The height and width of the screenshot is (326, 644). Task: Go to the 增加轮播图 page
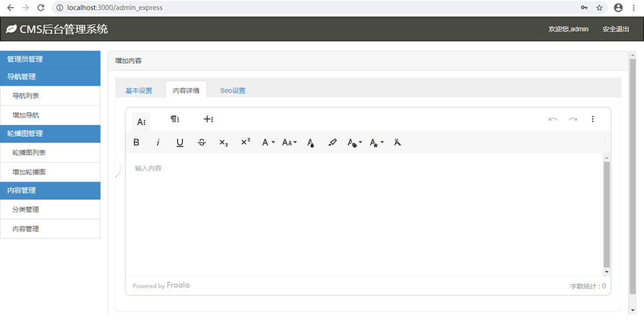point(50,171)
